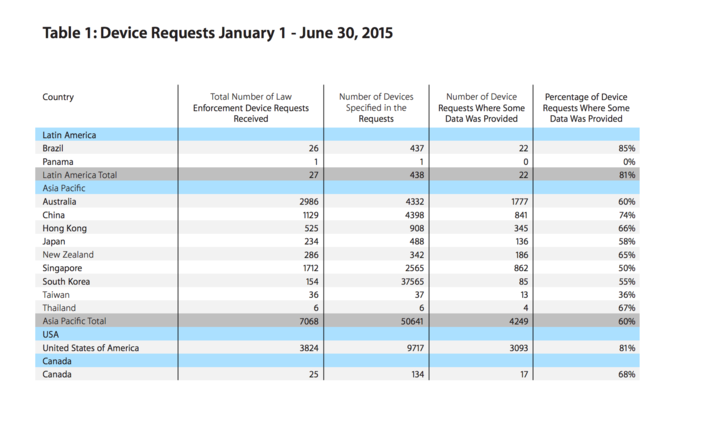Select 'Number of Devices Specified in the Requests' header
720x434 pixels.
pos(375,107)
